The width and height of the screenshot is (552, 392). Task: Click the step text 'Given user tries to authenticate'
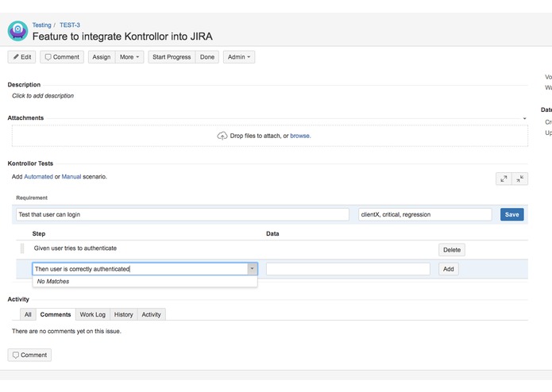[x=75, y=248]
